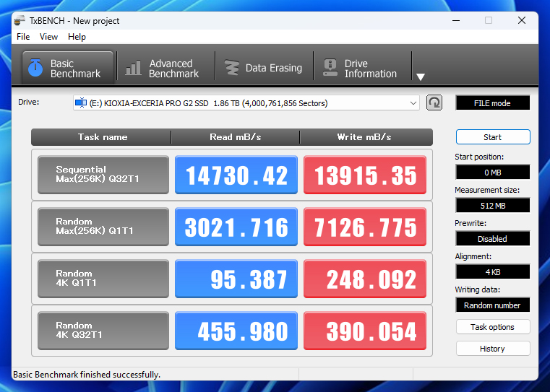Click the TxBENCH app icon in title bar

click(x=20, y=21)
